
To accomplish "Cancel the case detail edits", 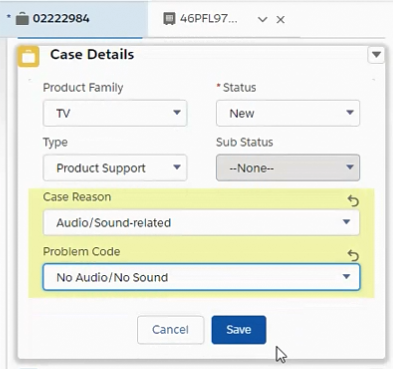I will click(x=170, y=330).
